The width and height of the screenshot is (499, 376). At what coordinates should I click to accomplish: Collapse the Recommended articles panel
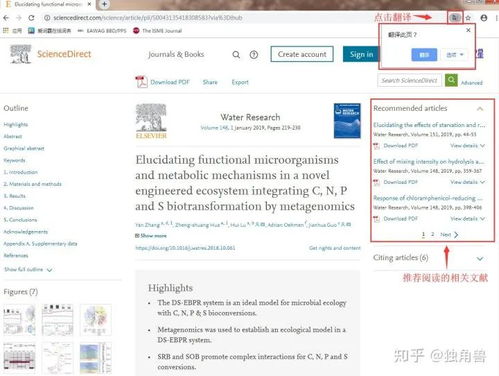pyautogui.click(x=480, y=109)
